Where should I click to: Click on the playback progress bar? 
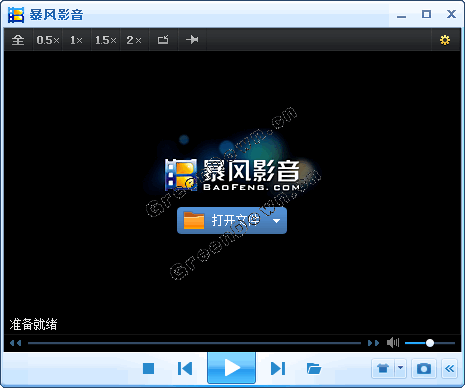point(194,343)
